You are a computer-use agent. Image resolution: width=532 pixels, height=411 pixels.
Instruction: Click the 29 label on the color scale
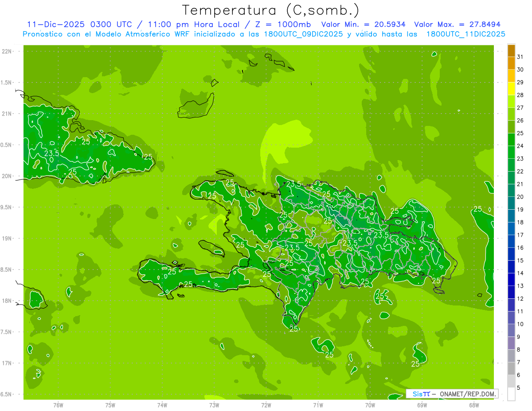(x=520, y=82)
